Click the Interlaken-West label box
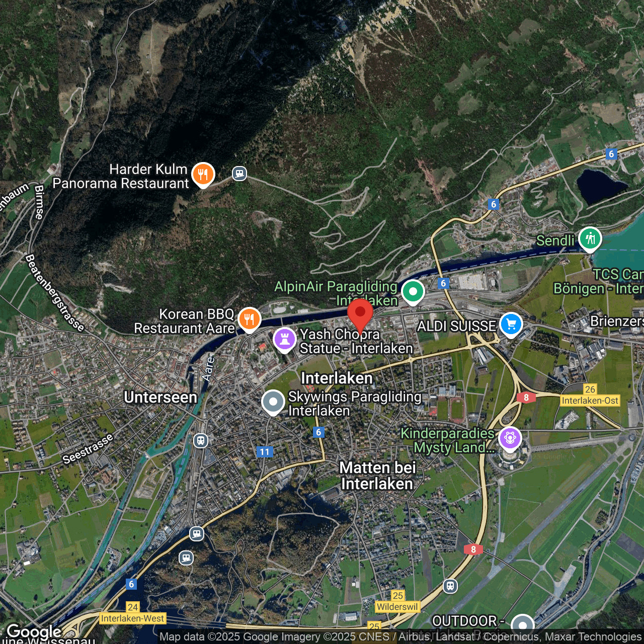 (133, 618)
